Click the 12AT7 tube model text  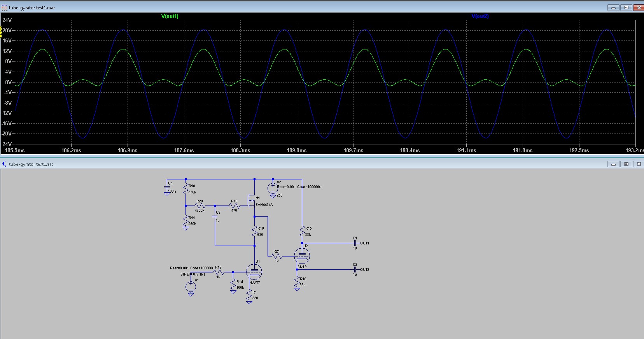[x=255, y=283]
